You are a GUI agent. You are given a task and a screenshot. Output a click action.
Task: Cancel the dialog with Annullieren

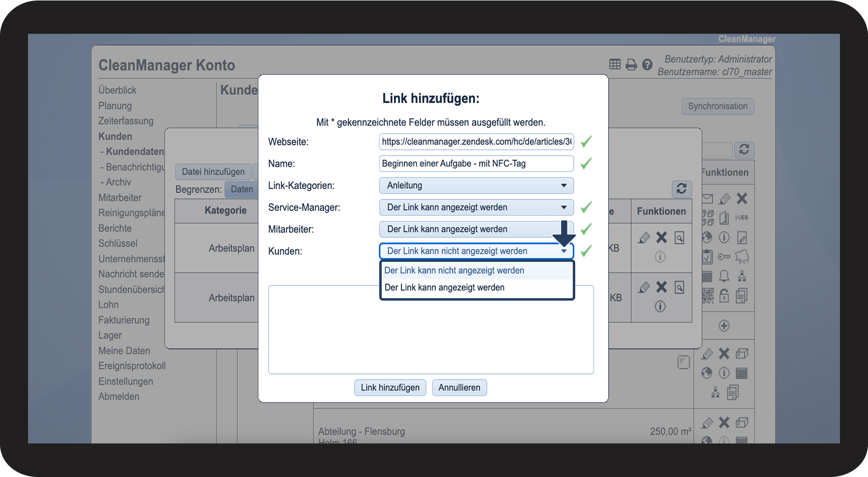tap(459, 388)
